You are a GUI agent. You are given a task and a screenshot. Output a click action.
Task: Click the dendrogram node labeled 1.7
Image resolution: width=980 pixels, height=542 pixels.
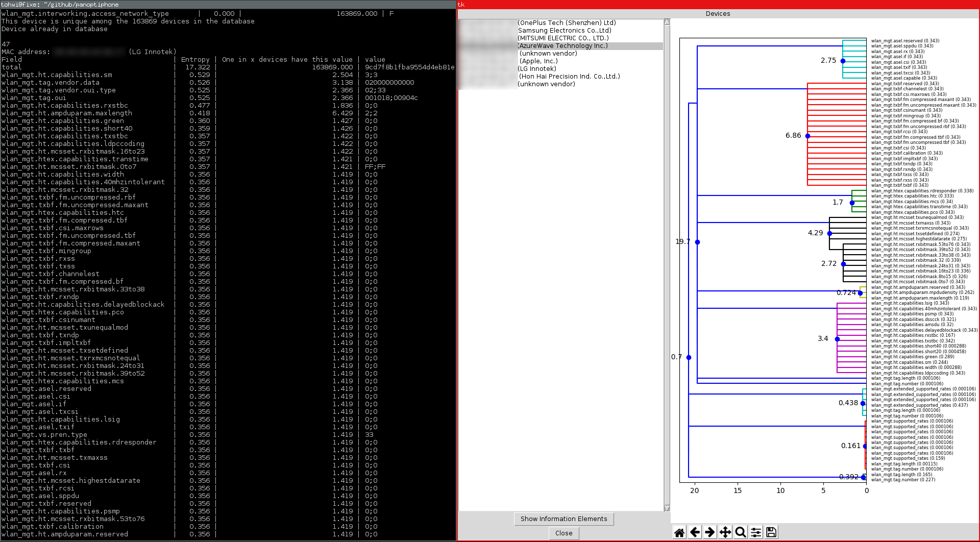click(x=852, y=203)
